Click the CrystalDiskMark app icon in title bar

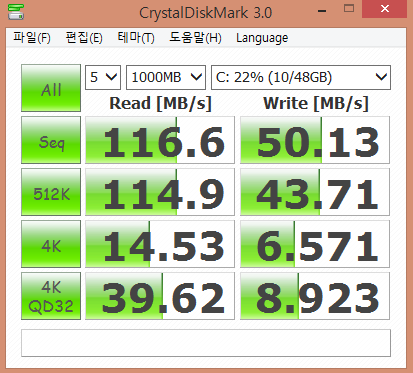[x=16, y=11]
